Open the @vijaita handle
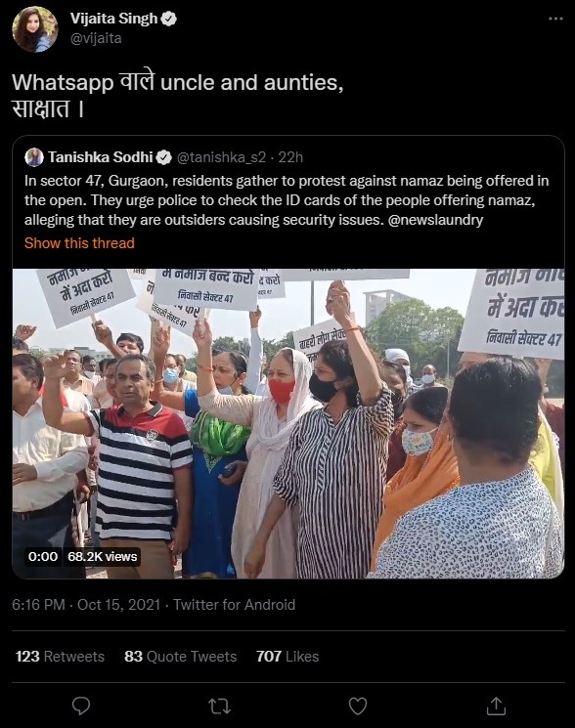 96,38
